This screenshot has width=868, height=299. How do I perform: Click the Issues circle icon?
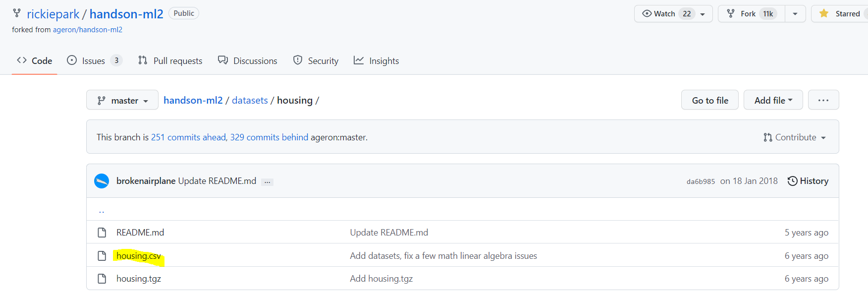pyautogui.click(x=72, y=60)
